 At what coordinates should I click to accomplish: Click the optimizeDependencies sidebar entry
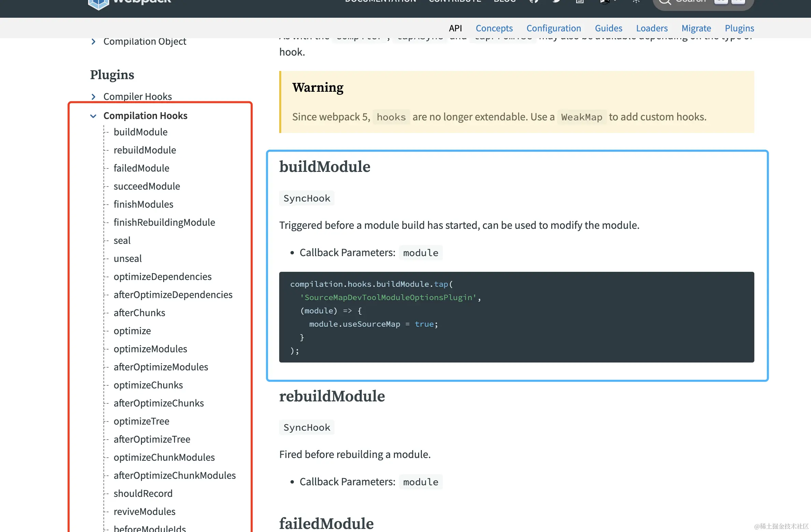[x=162, y=277]
